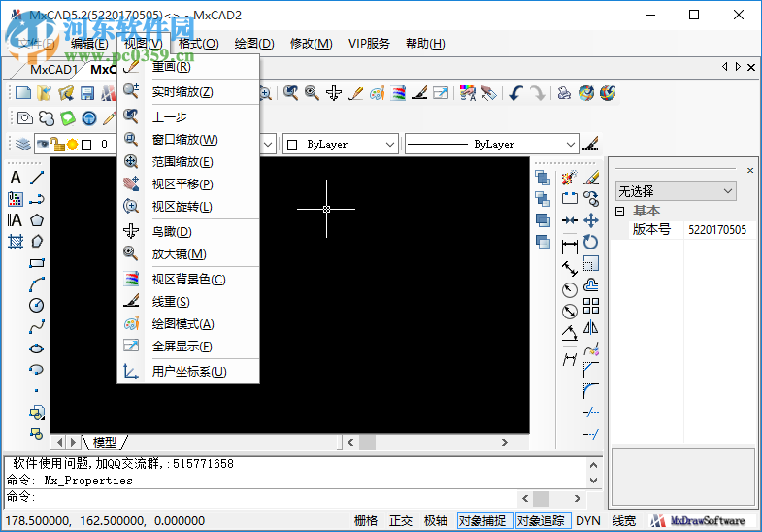This screenshot has width=762, height=532.
Task: Click the MxDrawSoftware link in status bar
Action: [x=700, y=520]
